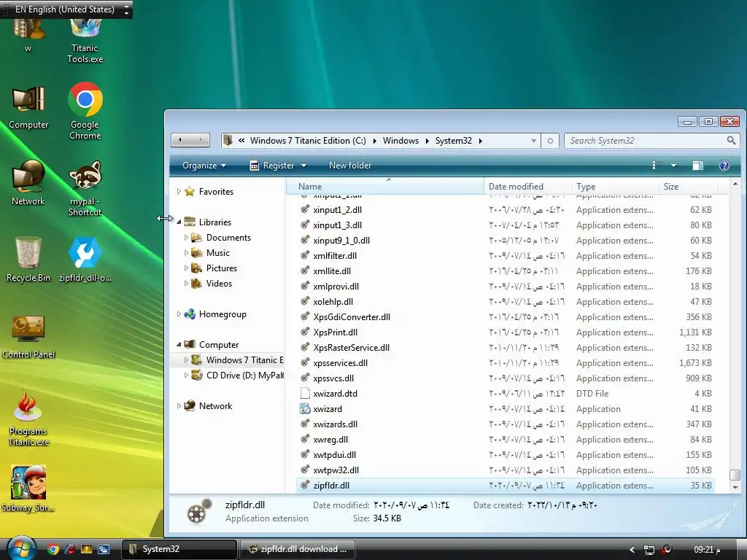Toggle the preview pane icon
The width and height of the screenshot is (747, 560).
698,166
